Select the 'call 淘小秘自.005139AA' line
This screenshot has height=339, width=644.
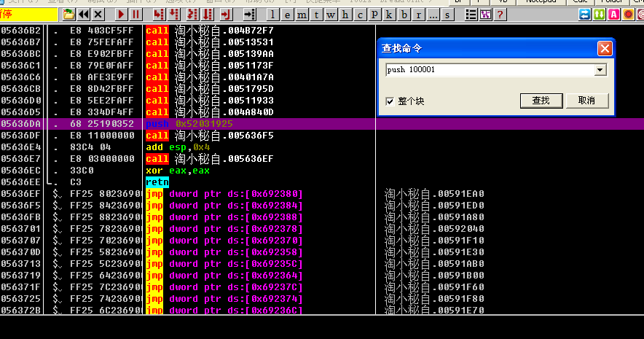[210, 54]
